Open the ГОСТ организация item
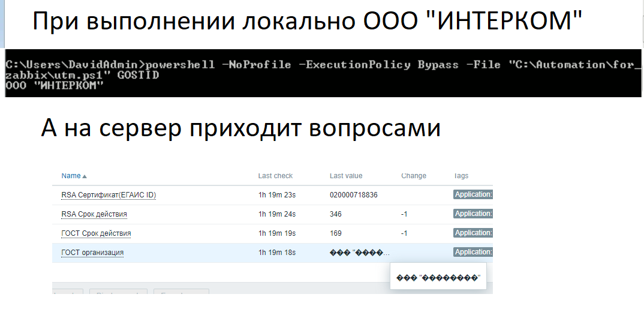644x315 pixels. [92, 253]
